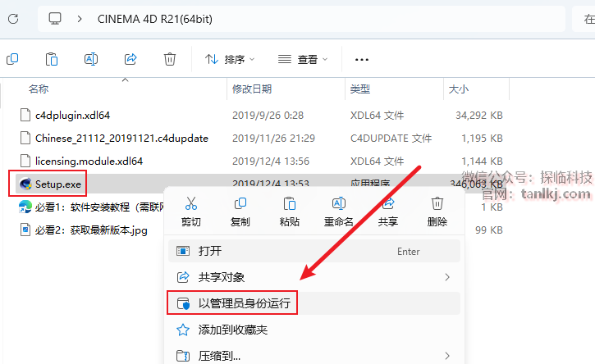Click 99 KB size cell
The image size is (595, 364).
click(x=489, y=230)
